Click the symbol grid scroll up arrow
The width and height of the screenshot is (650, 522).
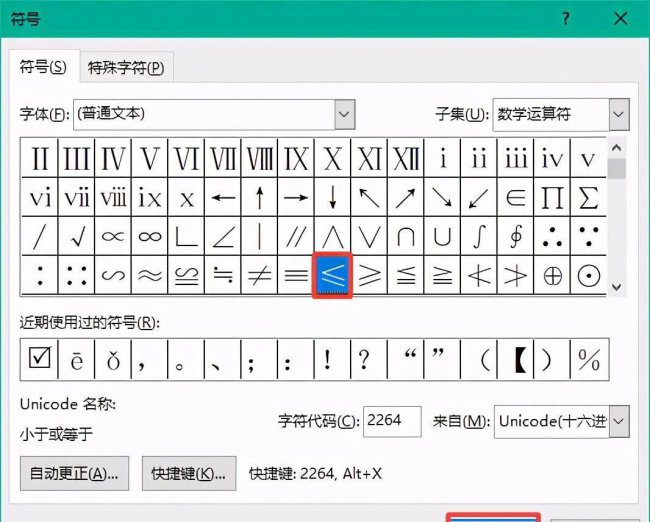click(x=616, y=147)
